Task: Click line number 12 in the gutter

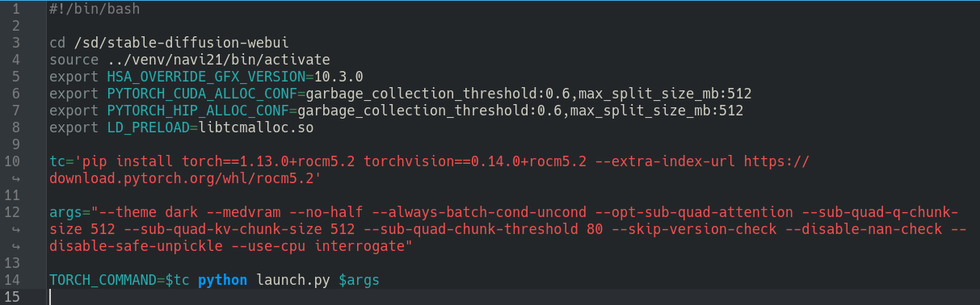Action: point(15,212)
